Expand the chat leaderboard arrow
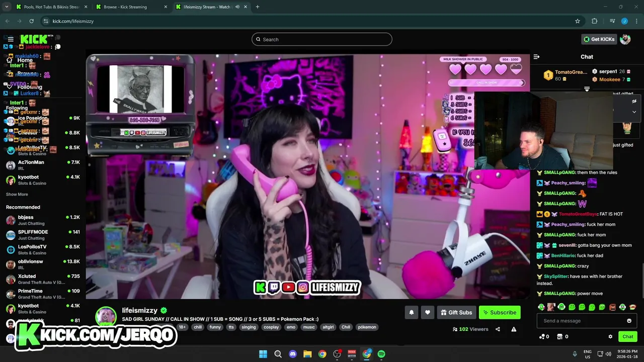The width and height of the screenshot is (644, 362). [x=587, y=89]
